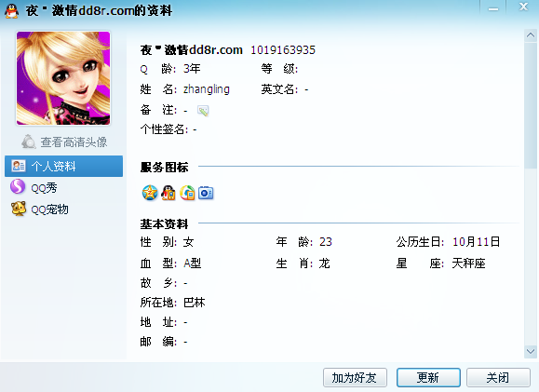539x392 pixels.
Task: Click the QQ penguin logo in title bar
Action: [x=11, y=11]
